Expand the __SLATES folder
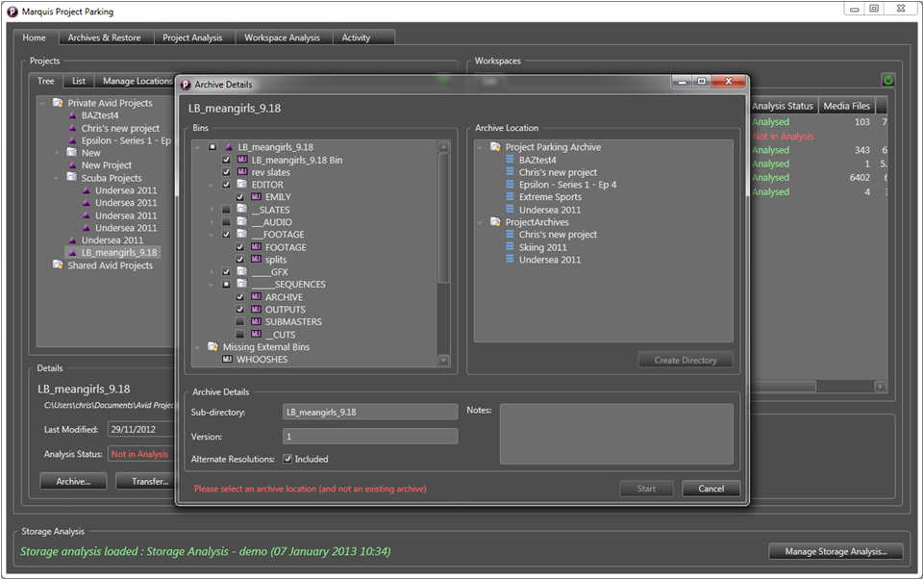 [212, 210]
